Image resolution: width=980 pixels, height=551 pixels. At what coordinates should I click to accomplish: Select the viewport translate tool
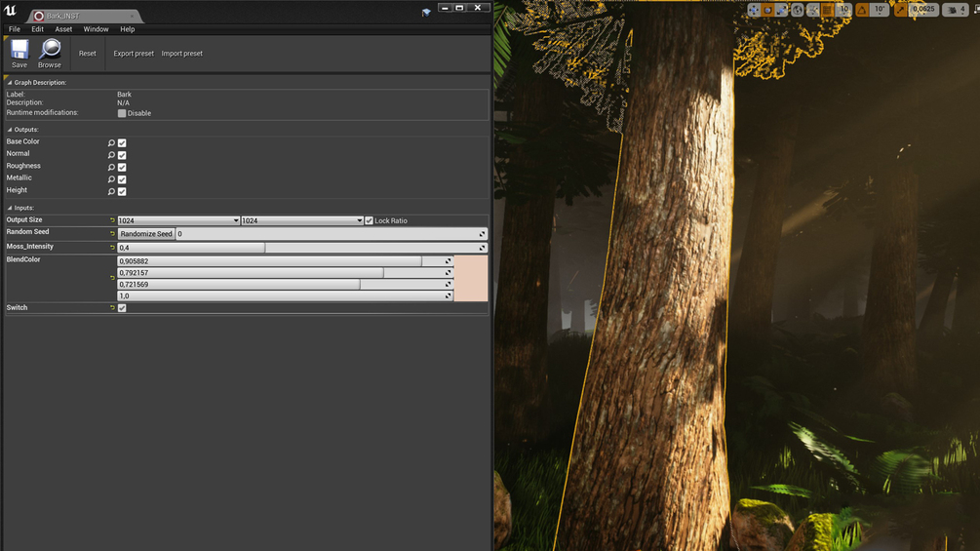coord(754,10)
